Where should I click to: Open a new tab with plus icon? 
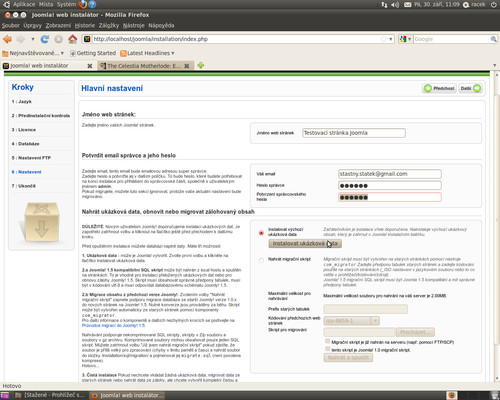point(200,65)
